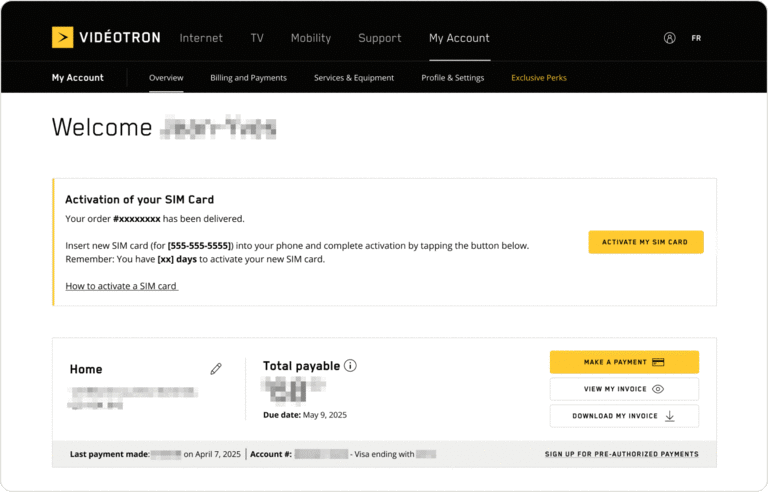Select My Account in top navigation
The width and height of the screenshot is (768, 492).
pyautogui.click(x=459, y=38)
